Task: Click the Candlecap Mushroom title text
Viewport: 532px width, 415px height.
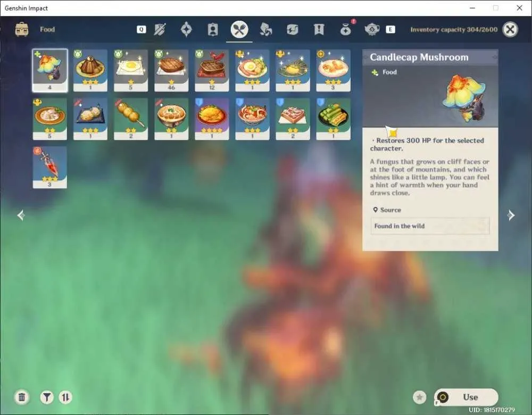Action: (419, 57)
